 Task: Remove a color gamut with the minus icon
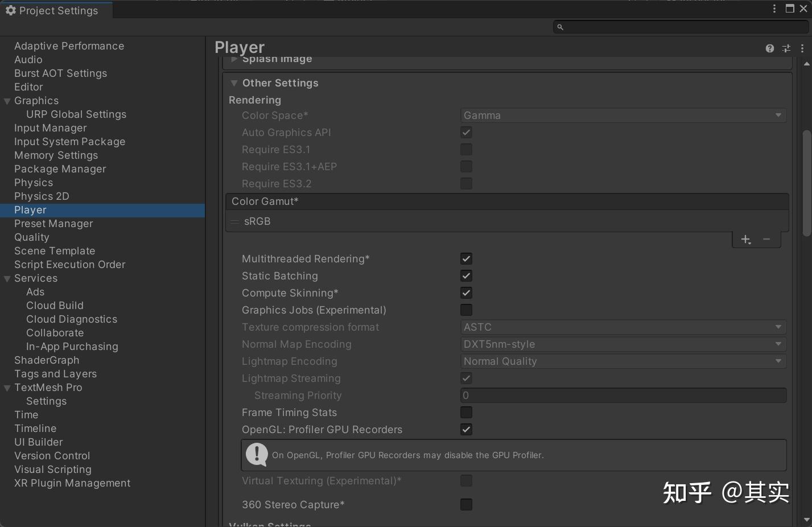766,239
